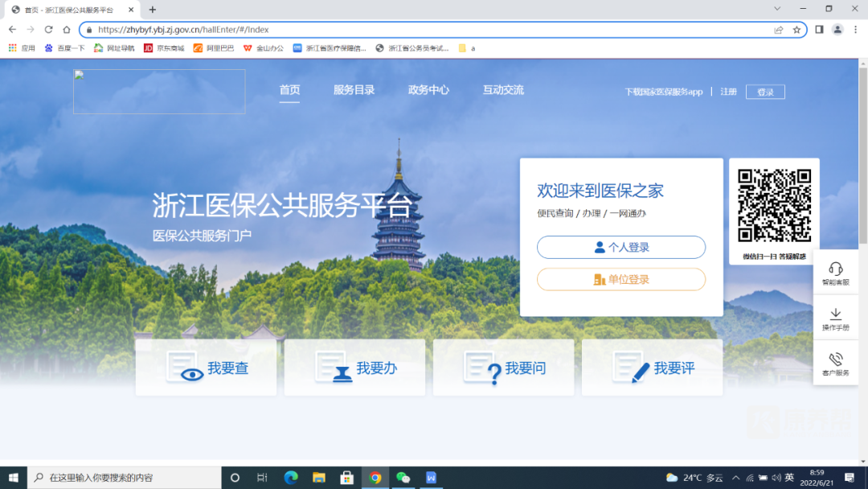Open volume control in system tray
Screen dimensions: 868x489
pos(776,478)
